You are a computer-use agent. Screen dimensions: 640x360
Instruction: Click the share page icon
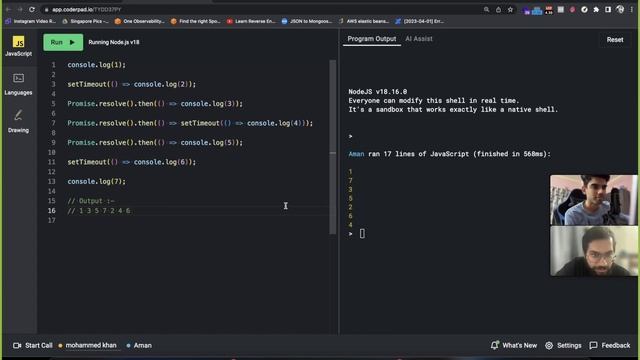pyautogui.click(x=498, y=9)
